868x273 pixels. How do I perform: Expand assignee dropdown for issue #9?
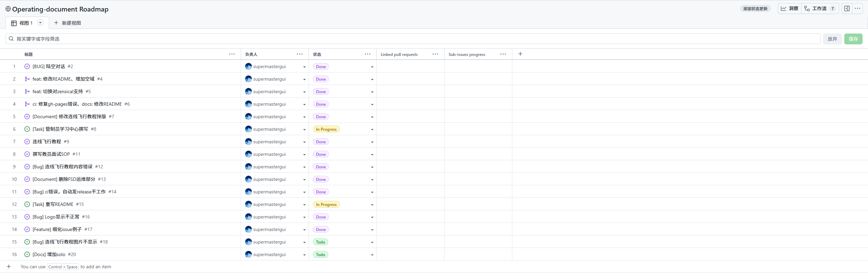coord(304,142)
